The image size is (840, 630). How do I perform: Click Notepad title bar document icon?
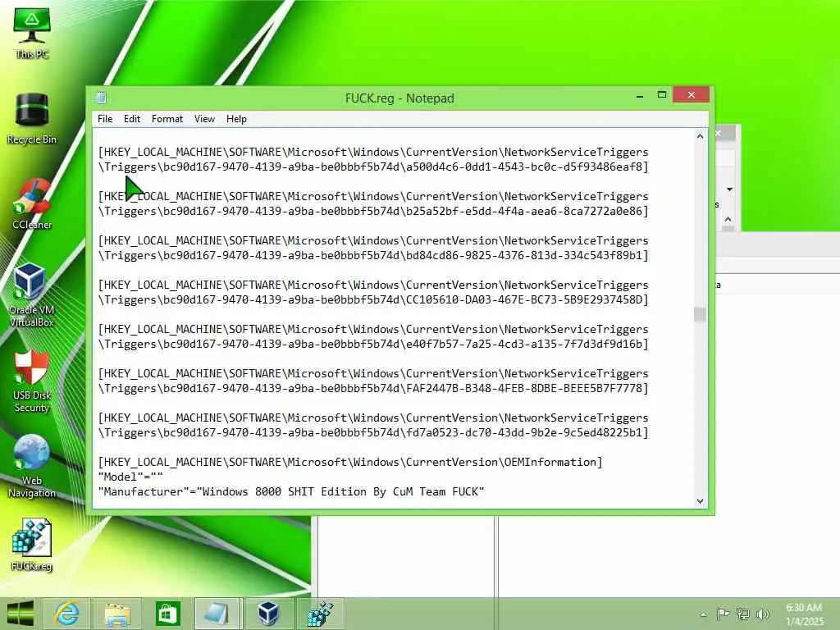[x=101, y=98]
